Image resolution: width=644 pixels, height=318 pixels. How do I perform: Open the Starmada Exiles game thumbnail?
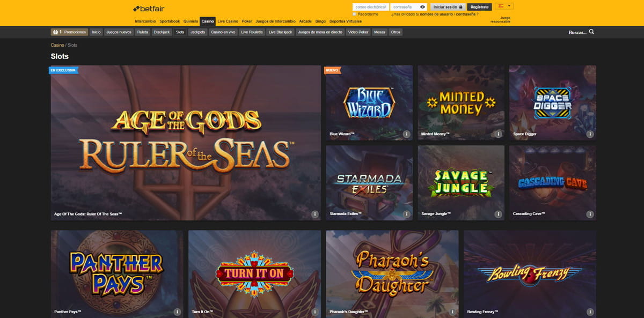point(369,183)
